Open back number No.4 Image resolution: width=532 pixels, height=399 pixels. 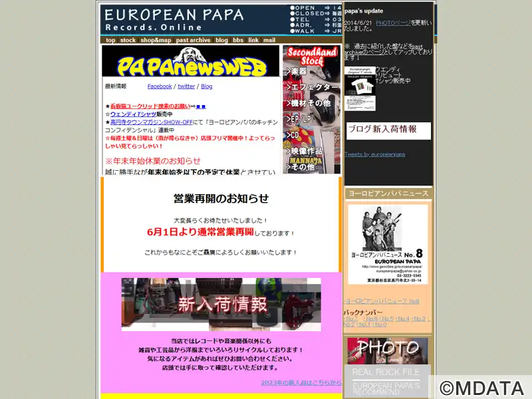pyautogui.click(x=404, y=319)
